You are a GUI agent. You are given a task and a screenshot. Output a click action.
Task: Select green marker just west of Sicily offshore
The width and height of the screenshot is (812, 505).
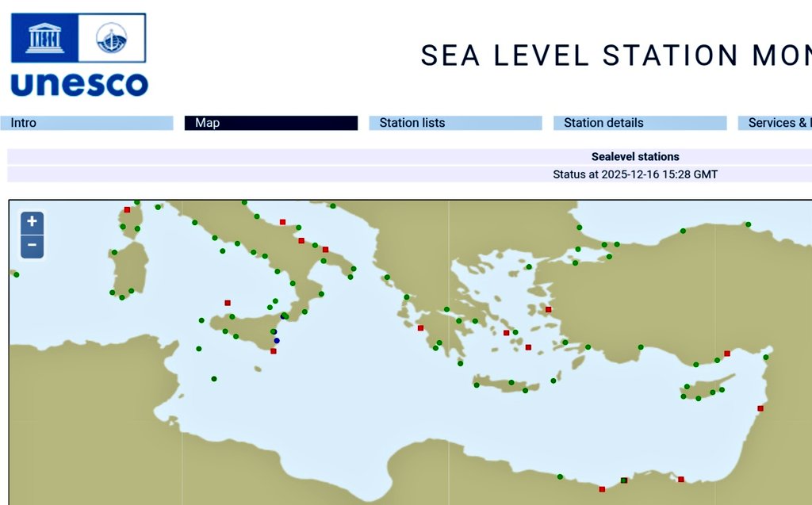pos(201,320)
